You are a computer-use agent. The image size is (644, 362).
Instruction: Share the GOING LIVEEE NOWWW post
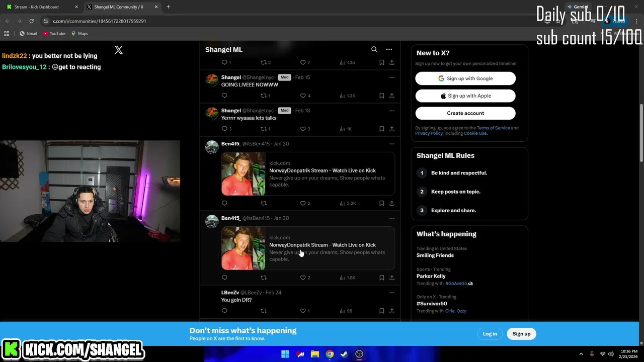[x=392, y=96]
